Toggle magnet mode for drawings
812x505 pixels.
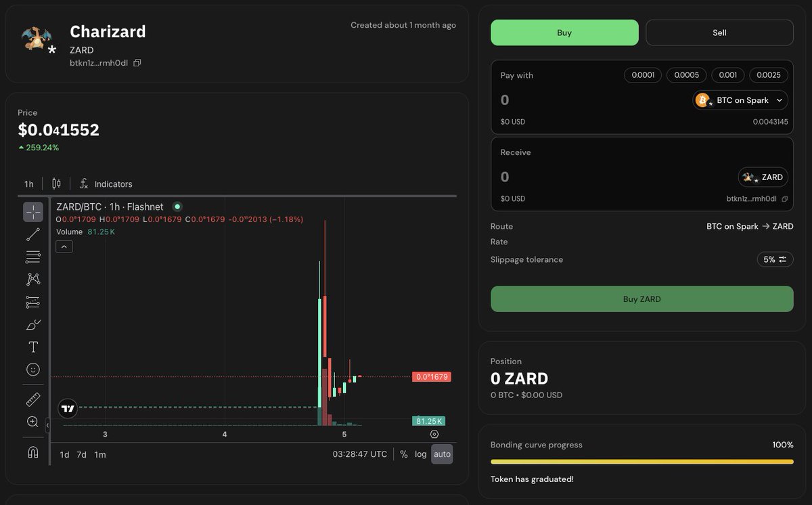[x=32, y=452]
